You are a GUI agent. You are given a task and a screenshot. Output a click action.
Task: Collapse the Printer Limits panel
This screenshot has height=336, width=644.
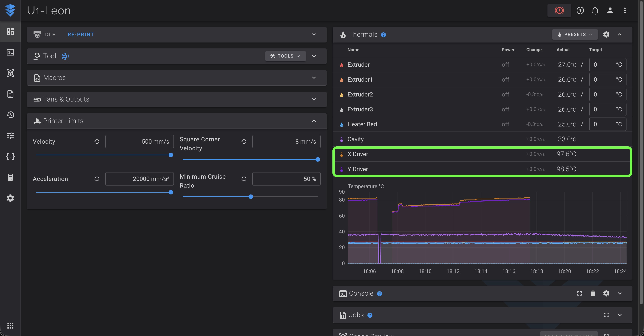pyautogui.click(x=314, y=121)
